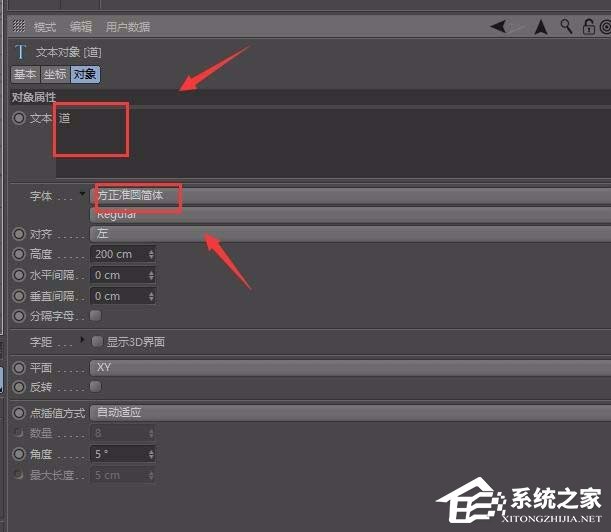Click the 角度 5° field
611x532 pixels.
pyautogui.click(x=119, y=454)
